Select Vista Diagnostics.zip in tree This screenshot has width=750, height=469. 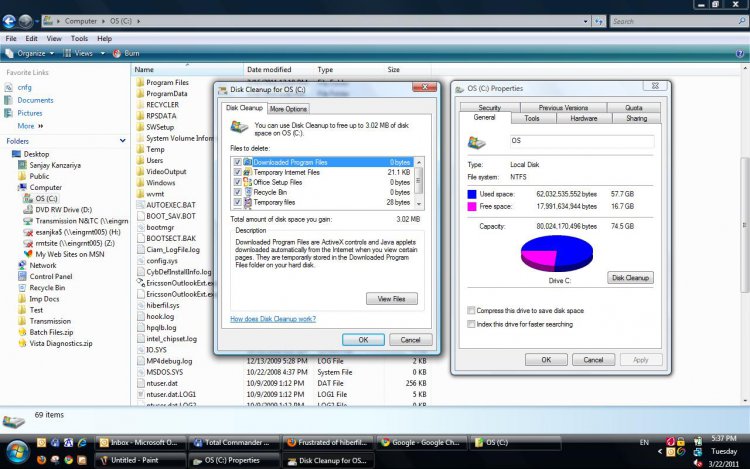tap(61, 343)
